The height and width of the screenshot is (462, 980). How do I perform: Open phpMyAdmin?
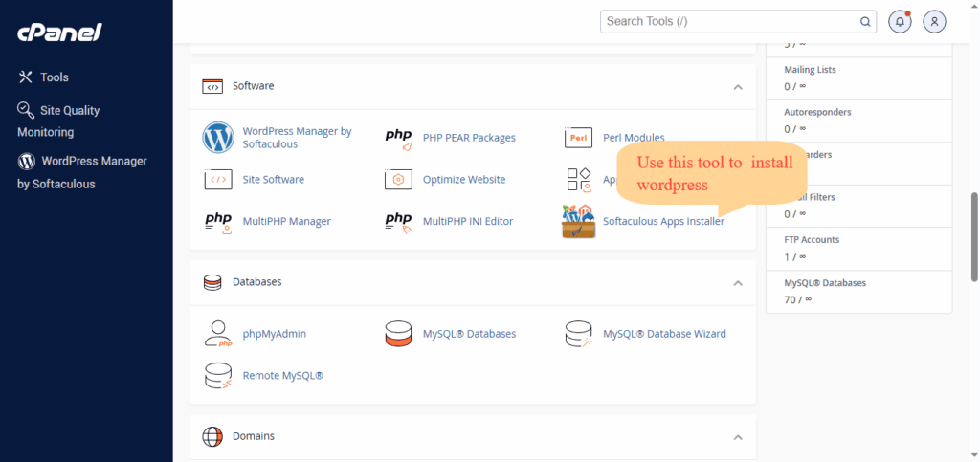tap(275, 334)
